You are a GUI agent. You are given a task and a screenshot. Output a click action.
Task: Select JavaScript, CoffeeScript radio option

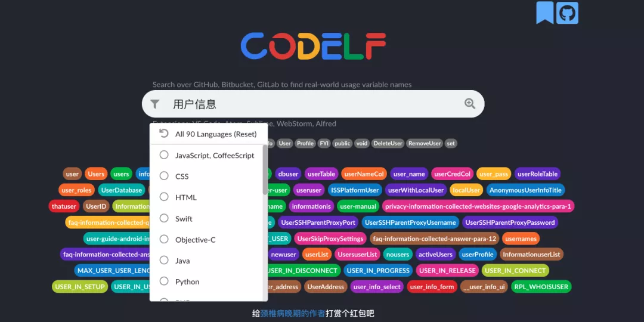coord(164,155)
